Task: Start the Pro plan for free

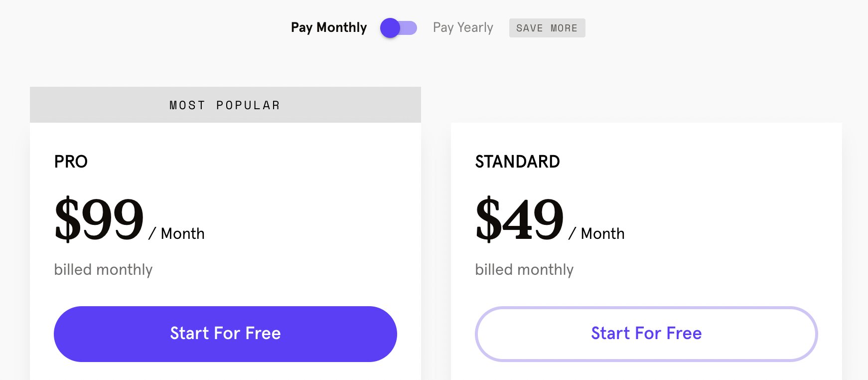Action: (x=225, y=334)
